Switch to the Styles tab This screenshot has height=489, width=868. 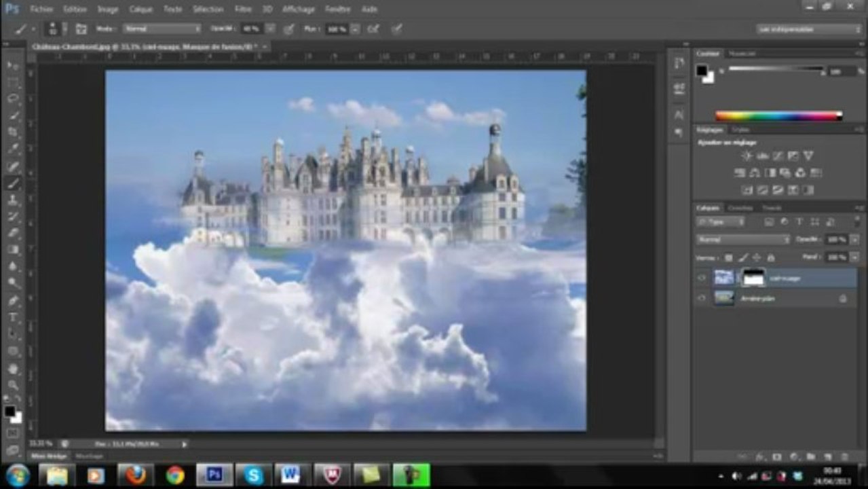pyautogui.click(x=740, y=129)
